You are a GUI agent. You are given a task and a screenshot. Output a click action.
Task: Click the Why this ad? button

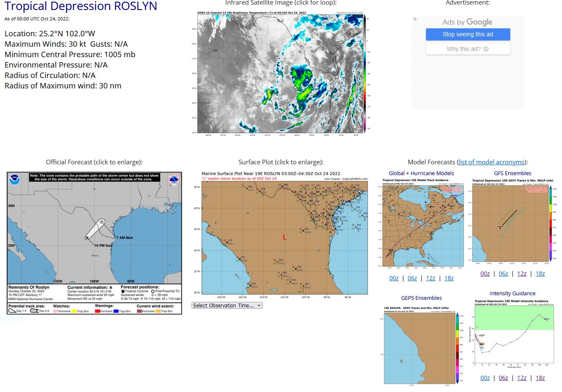(468, 49)
